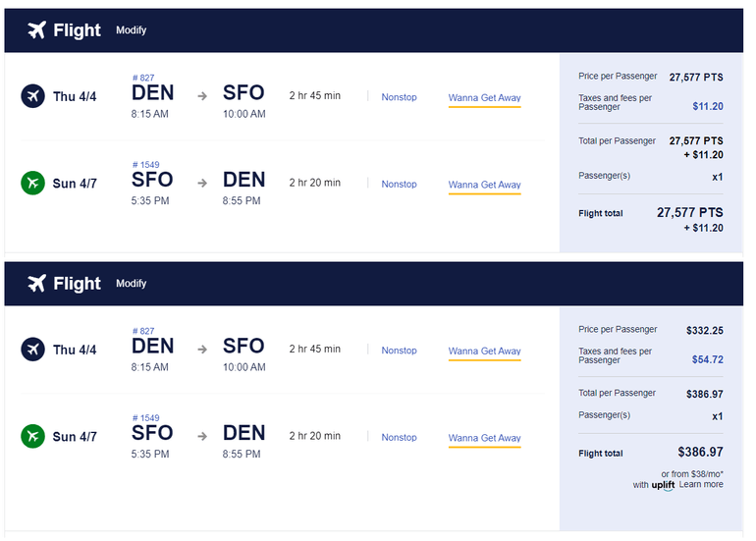The image size is (756, 541).
Task: Click the Nonstop link for the SFO to DEN dollar-fare flight
Action: coord(399,438)
